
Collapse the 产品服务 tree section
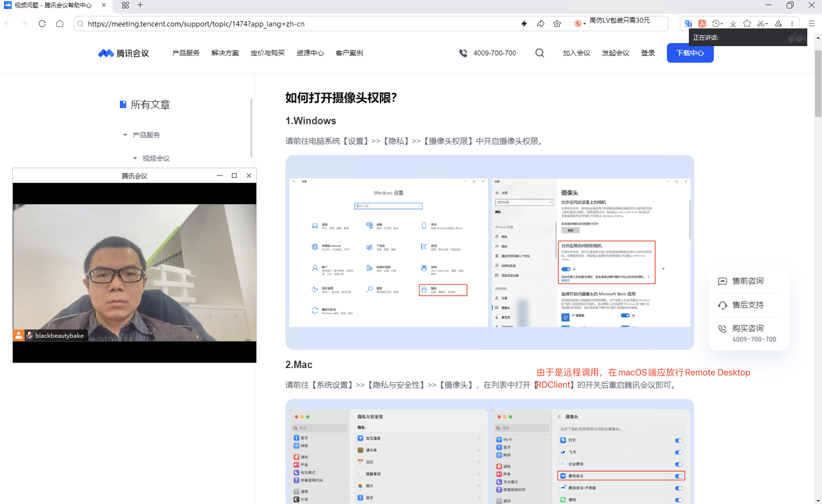click(125, 135)
